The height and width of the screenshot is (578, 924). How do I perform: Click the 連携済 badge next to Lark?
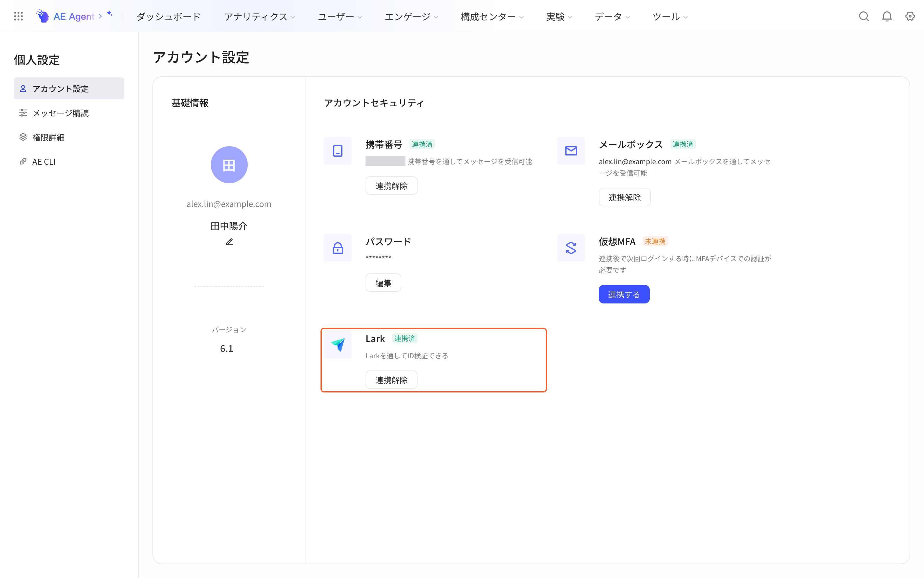(405, 338)
